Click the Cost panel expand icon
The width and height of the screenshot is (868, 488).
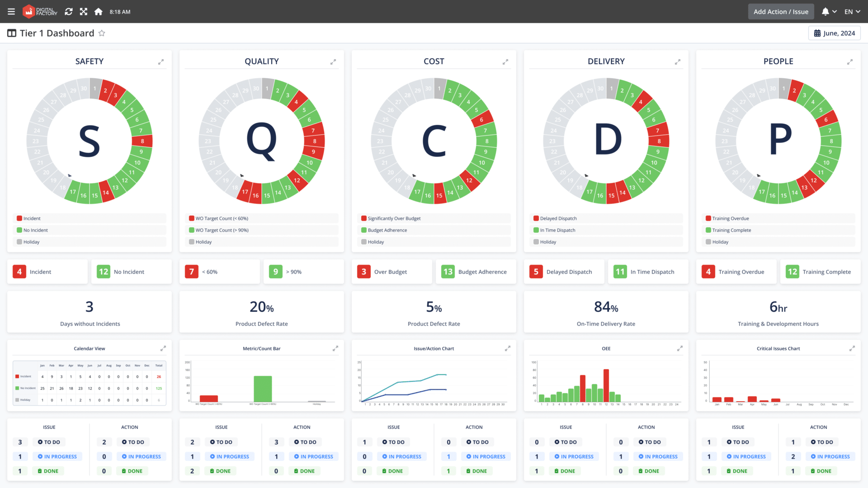coord(505,62)
